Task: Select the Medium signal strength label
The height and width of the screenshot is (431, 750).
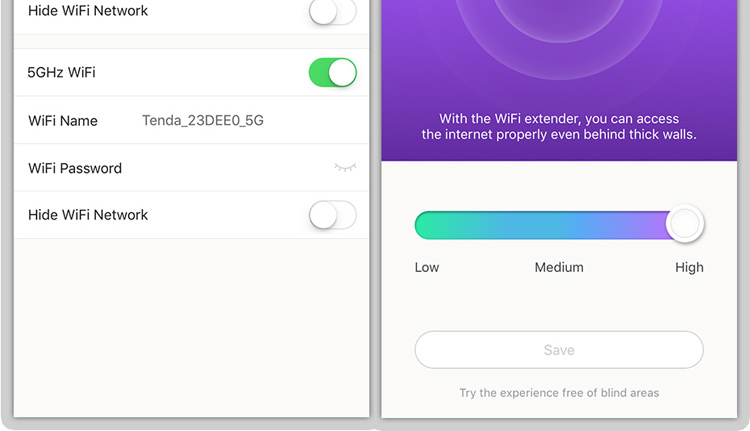Action: [559, 267]
